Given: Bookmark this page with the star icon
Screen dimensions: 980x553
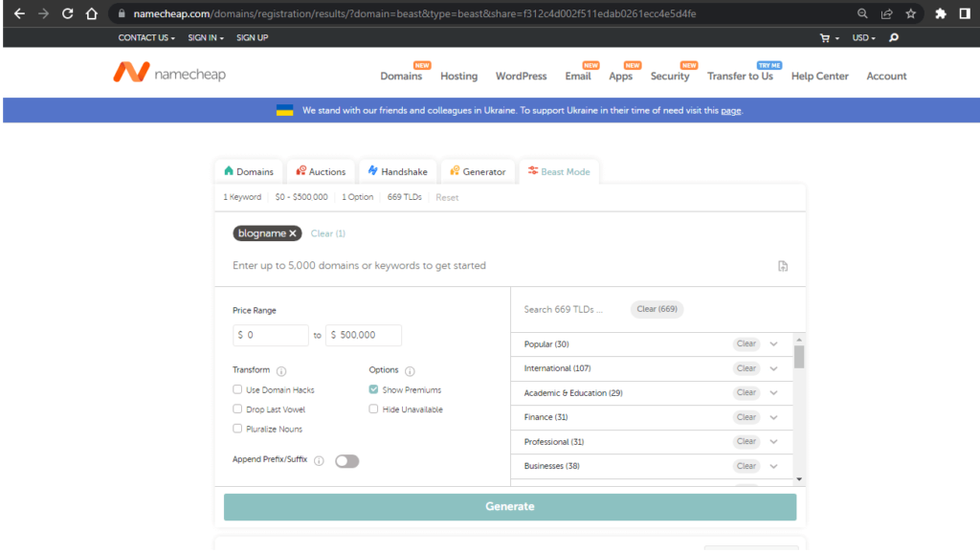Looking at the screenshot, I should pyautogui.click(x=911, y=13).
